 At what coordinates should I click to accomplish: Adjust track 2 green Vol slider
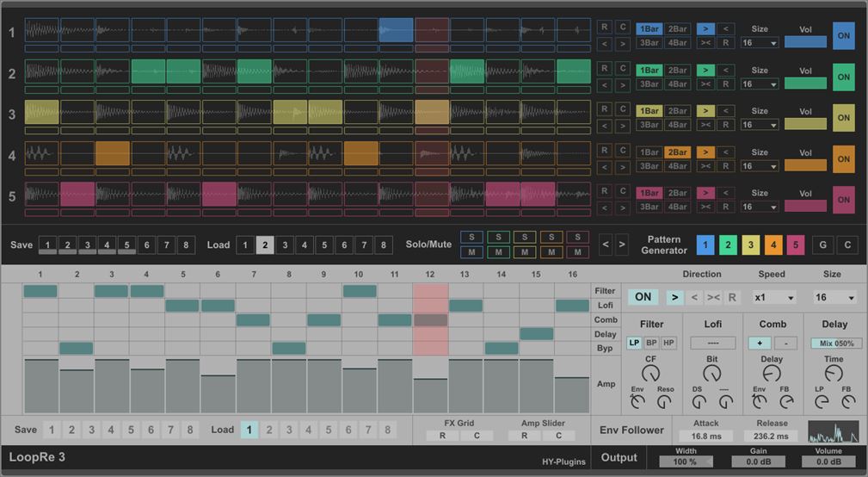[x=805, y=84]
